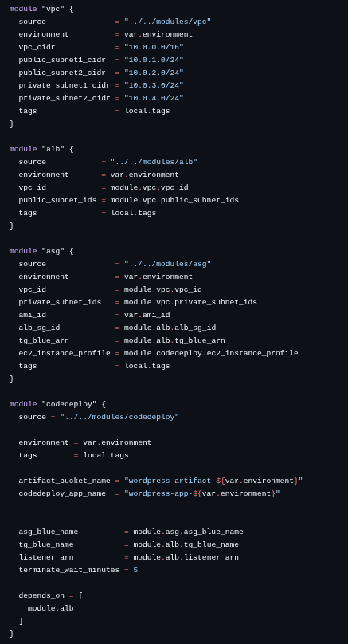Click the artifact_bucket_name attribute

[65, 481]
